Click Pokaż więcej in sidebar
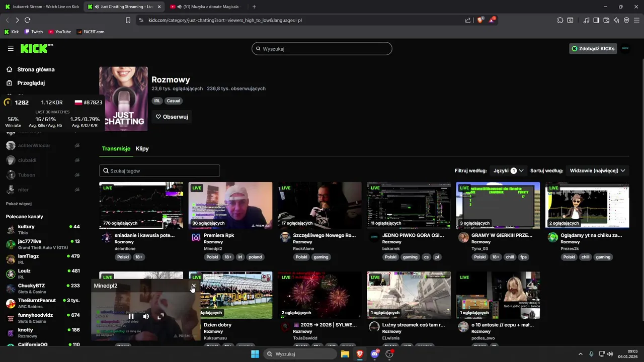The image size is (644, 362). pos(19,204)
